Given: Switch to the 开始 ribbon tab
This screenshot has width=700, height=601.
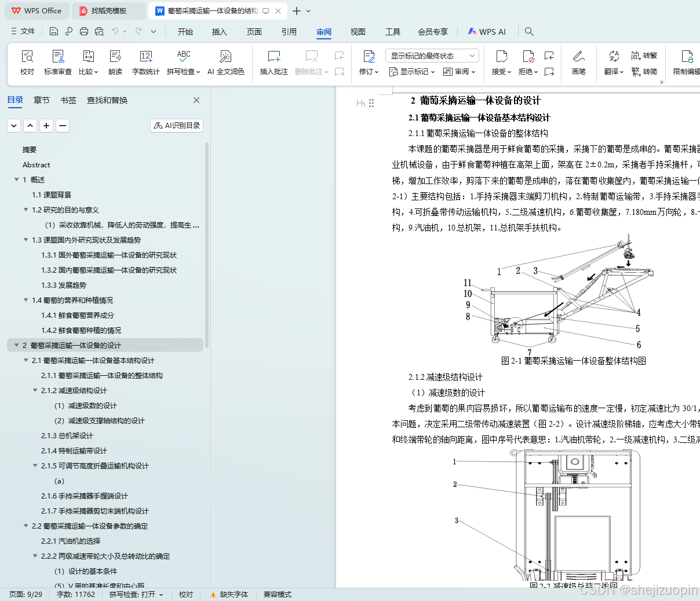Looking at the screenshot, I should point(185,32).
